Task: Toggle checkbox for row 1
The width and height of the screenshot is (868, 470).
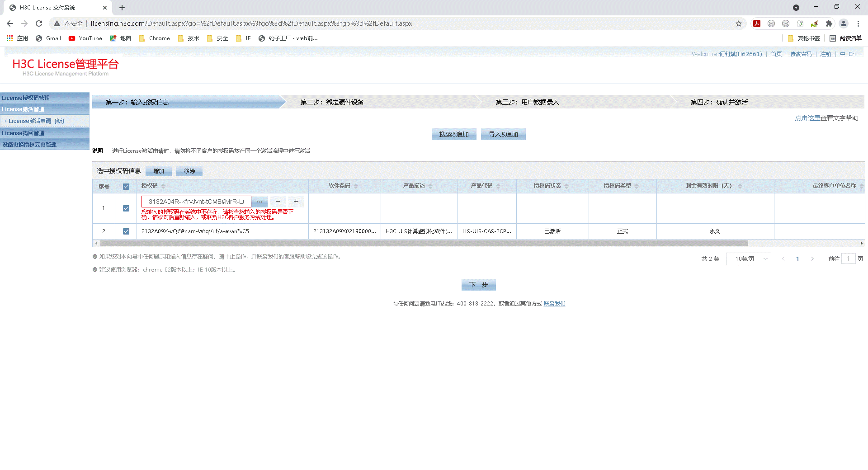Action: [x=126, y=208]
